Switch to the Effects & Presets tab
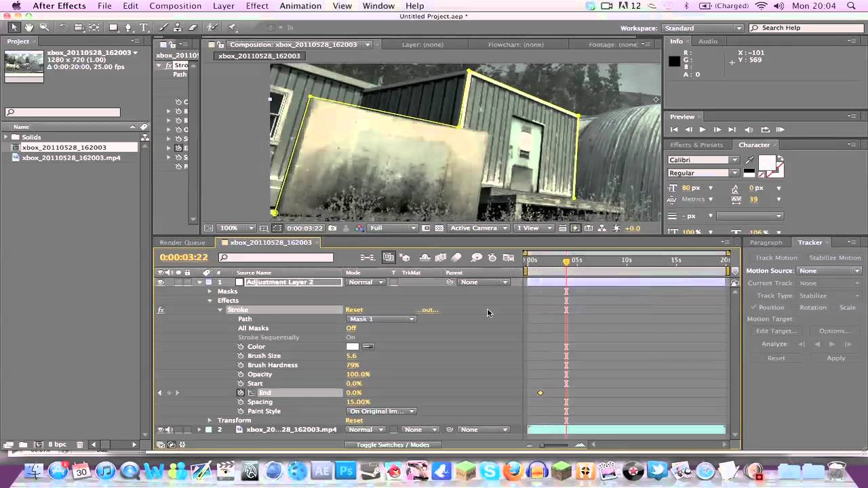 [x=696, y=145]
